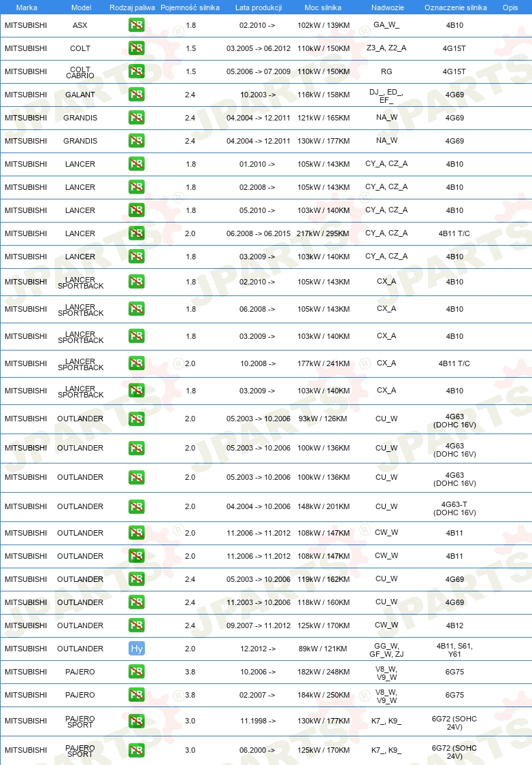Click the power value 93kW / 126KM

tap(323, 419)
